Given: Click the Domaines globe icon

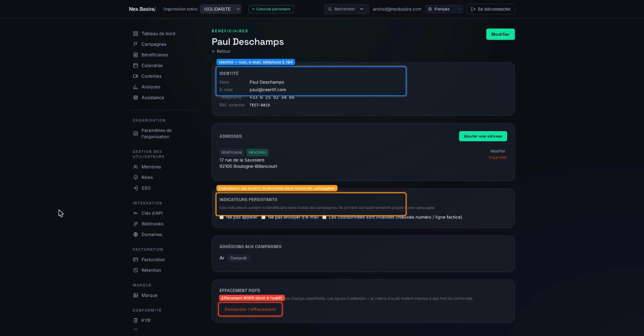Looking at the screenshot, I should tap(136, 234).
